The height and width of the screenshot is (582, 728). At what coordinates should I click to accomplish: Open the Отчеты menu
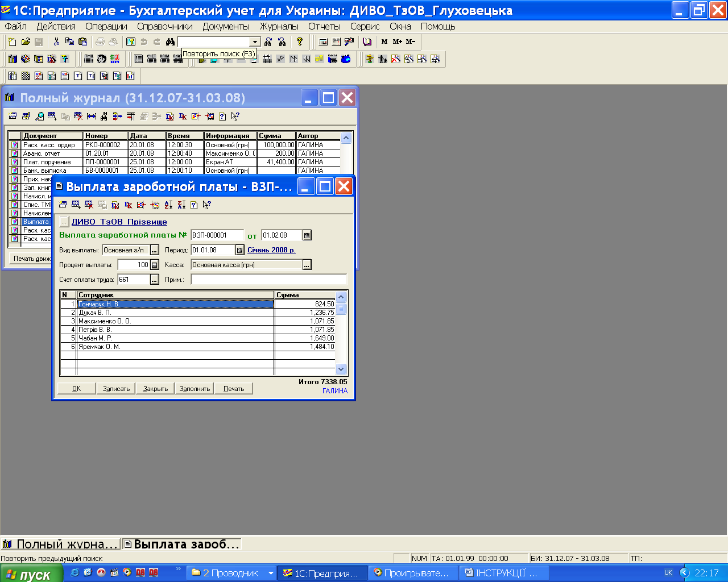325,26
